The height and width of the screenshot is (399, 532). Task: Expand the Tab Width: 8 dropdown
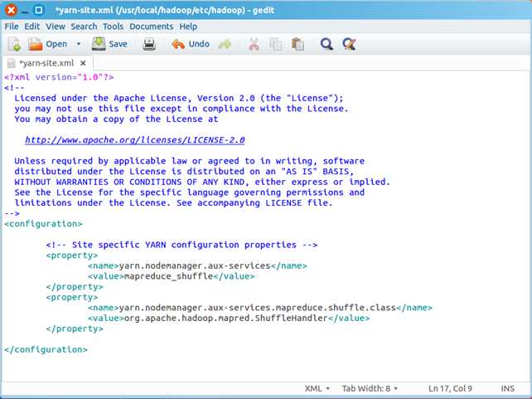(370, 388)
